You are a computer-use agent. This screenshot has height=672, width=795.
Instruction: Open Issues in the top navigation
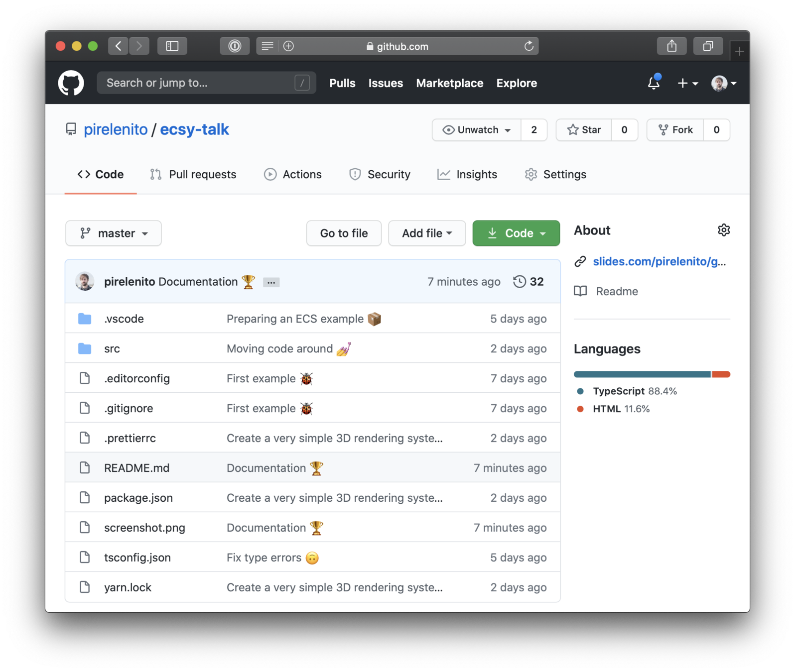[386, 83]
